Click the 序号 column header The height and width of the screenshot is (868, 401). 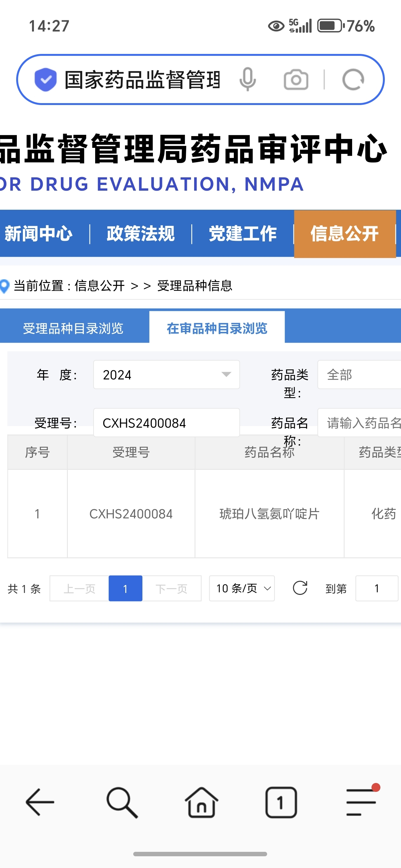[37, 452]
